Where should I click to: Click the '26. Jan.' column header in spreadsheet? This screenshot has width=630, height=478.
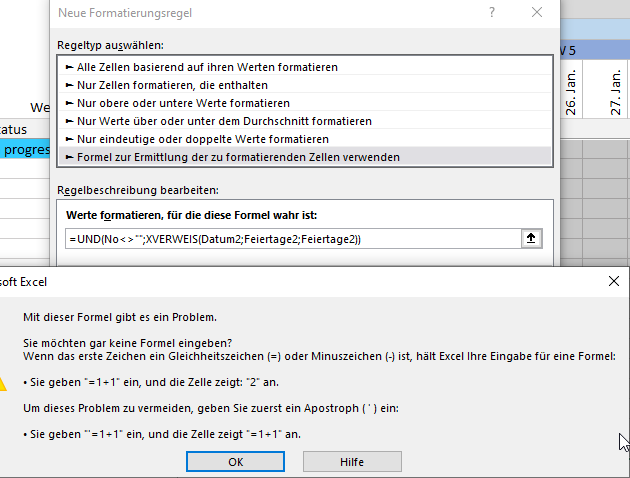[x=571, y=92]
